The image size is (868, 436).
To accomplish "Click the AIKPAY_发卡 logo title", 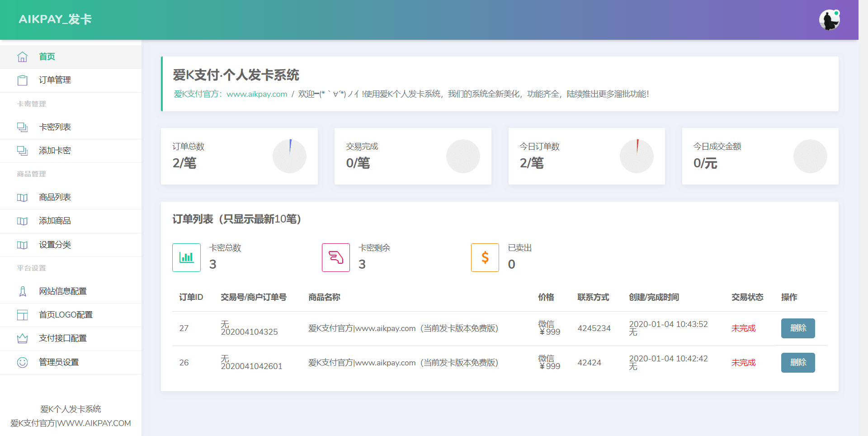I will coord(55,19).
